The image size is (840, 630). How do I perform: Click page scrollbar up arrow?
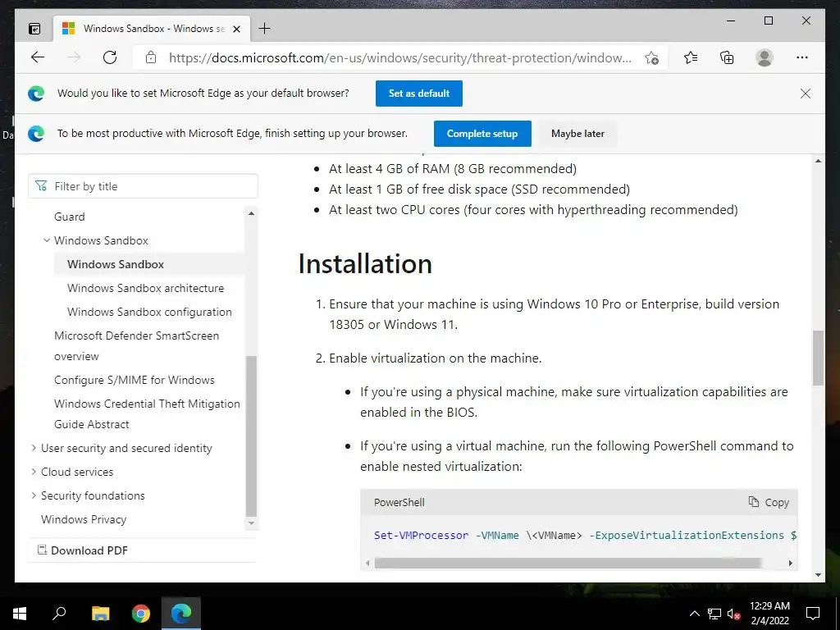(818, 161)
